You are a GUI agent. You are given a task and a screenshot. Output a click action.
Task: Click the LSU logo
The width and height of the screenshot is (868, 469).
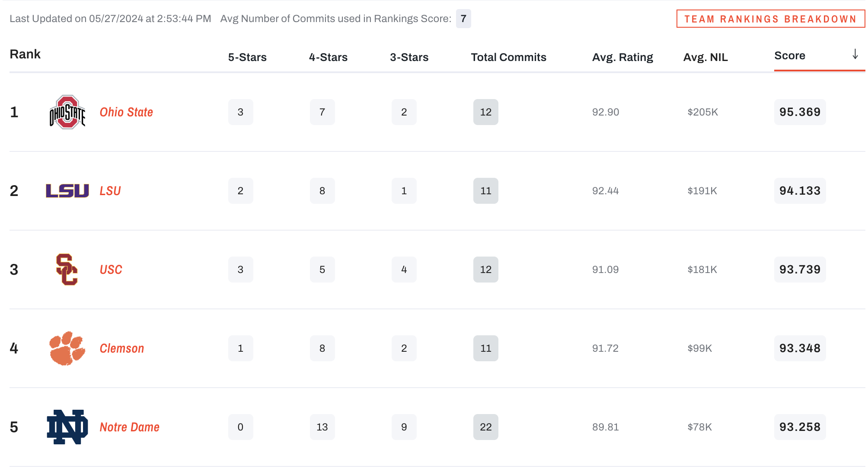67,190
